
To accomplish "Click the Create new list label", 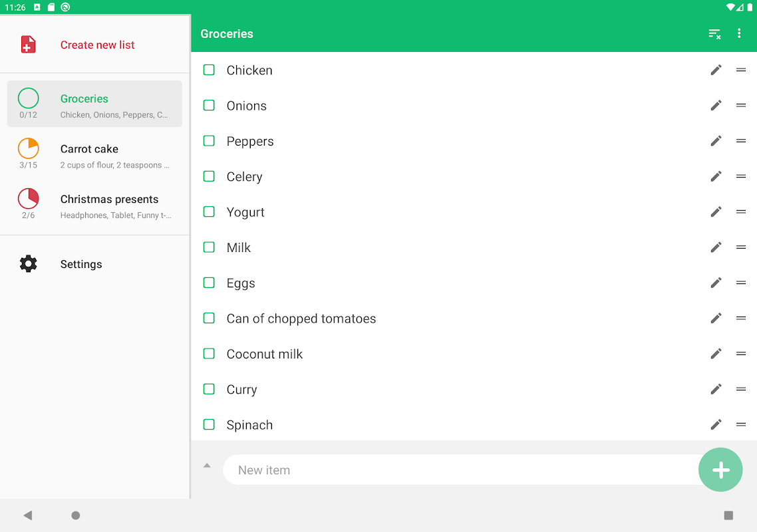I will pos(98,45).
